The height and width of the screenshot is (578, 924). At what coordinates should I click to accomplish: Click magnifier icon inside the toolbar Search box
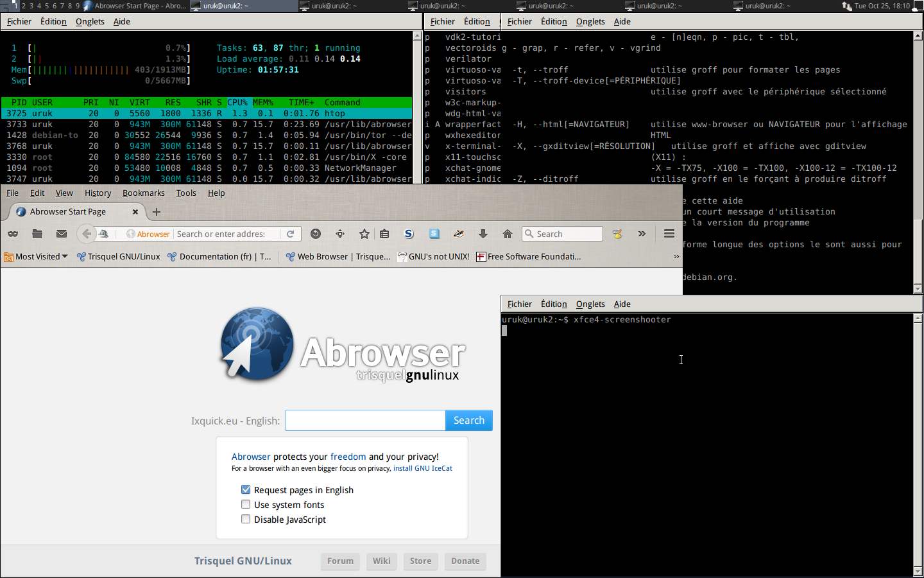coord(529,234)
